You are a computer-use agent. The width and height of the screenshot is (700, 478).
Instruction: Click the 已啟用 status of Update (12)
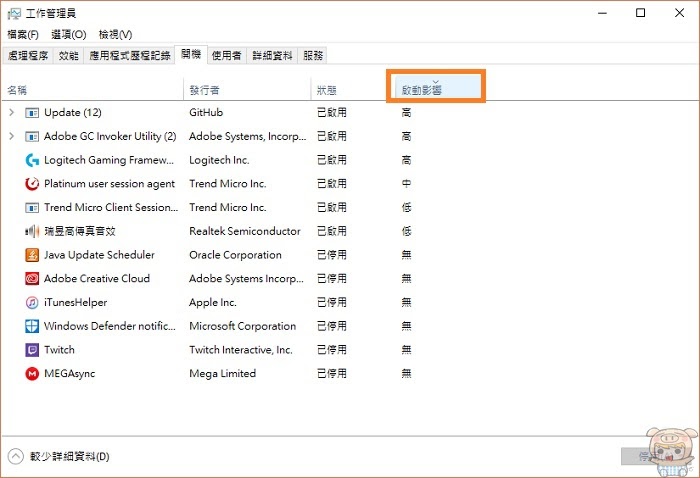(x=332, y=112)
